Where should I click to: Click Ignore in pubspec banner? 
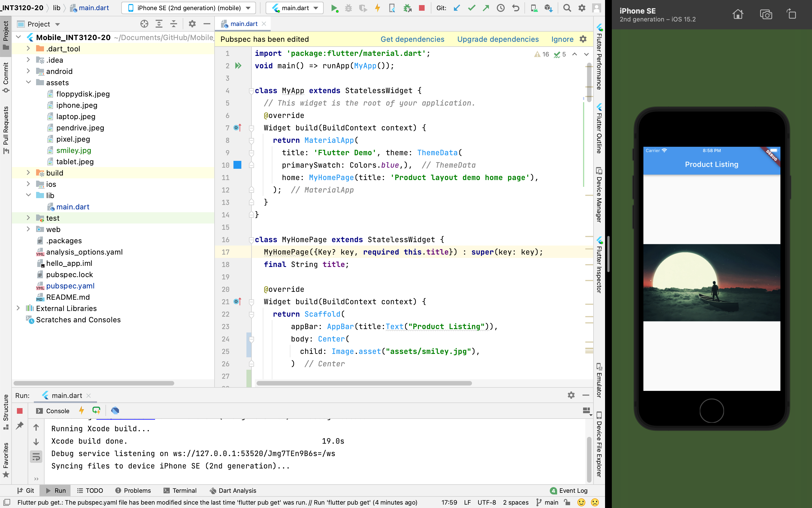coord(562,39)
